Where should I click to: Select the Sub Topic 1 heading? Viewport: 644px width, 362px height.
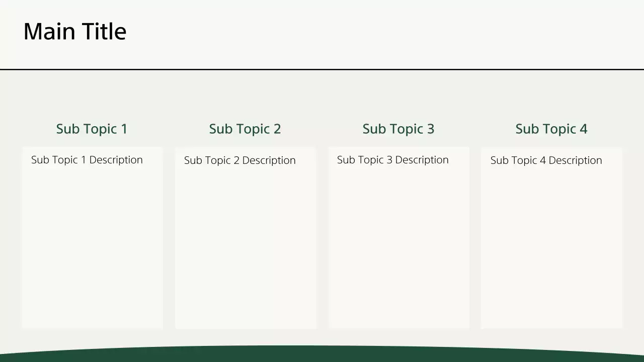click(92, 129)
